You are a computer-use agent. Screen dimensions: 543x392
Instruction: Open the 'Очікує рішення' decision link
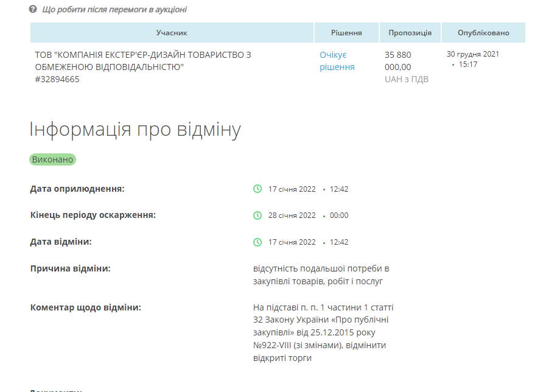pos(337,61)
